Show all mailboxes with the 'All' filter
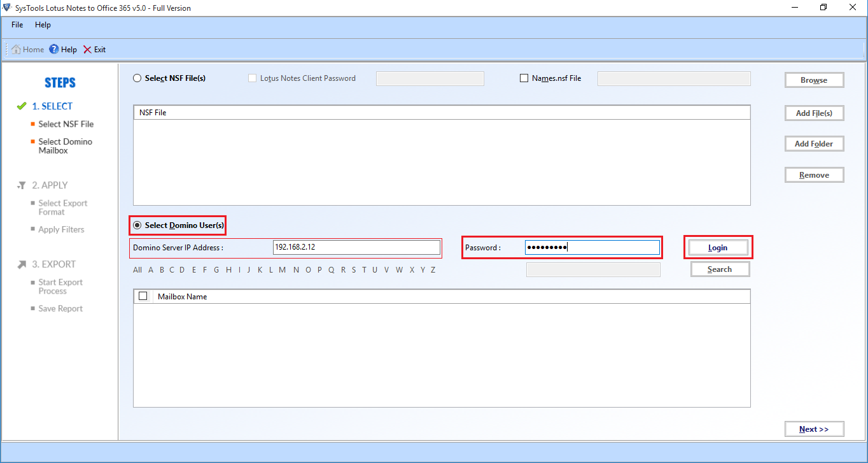 (x=137, y=270)
